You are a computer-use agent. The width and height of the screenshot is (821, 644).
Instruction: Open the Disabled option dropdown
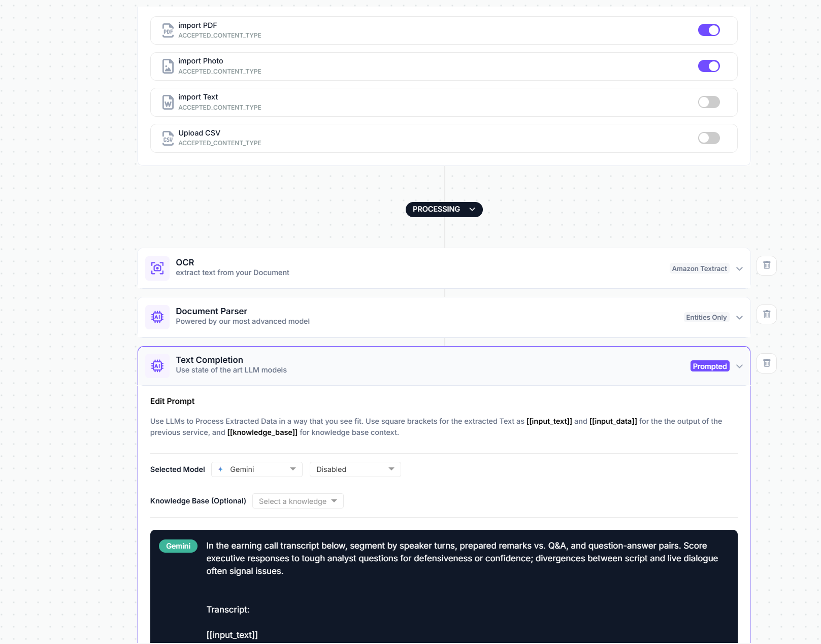(x=355, y=469)
